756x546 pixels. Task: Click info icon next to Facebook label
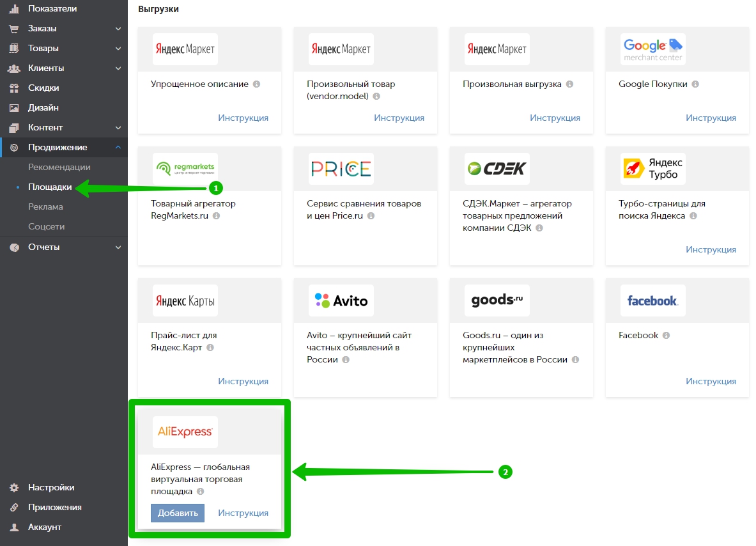tap(666, 335)
